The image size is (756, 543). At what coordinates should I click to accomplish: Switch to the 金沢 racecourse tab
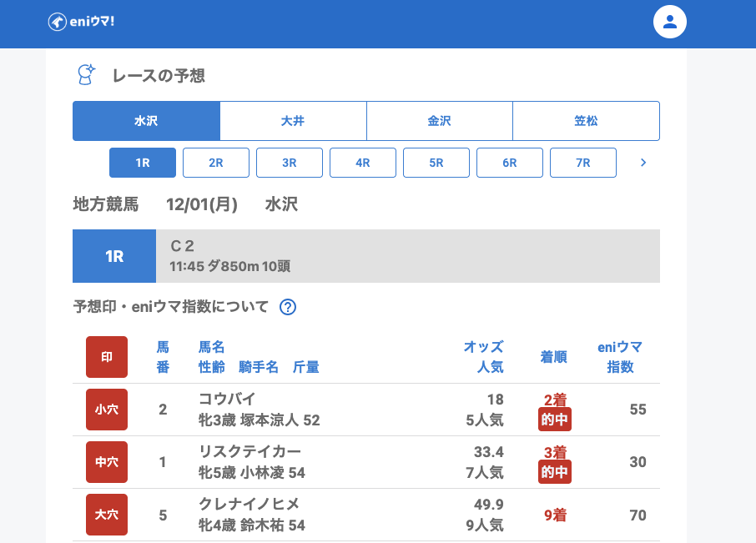[439, 121]
